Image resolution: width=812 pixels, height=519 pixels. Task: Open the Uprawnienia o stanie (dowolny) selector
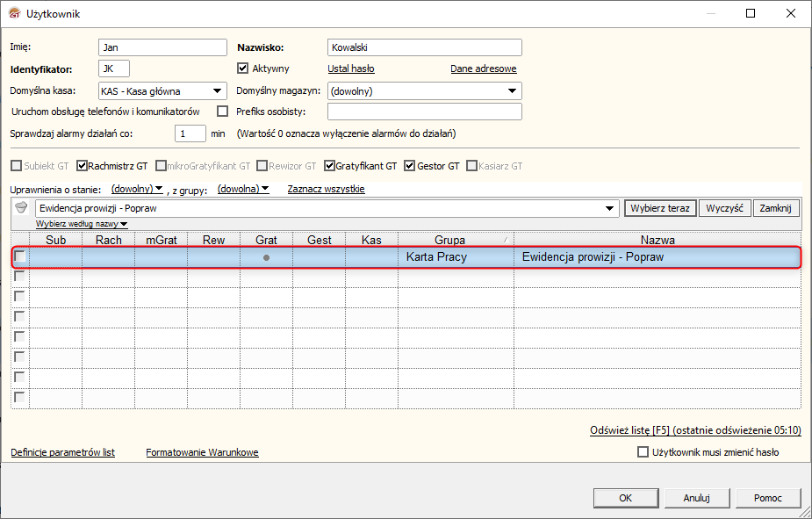point(137,189)
